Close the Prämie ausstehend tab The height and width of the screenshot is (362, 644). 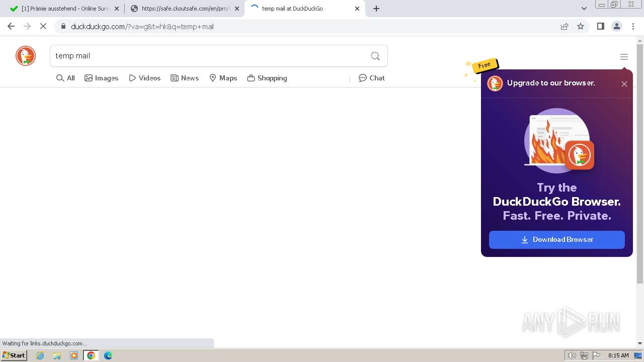(117, 9)
